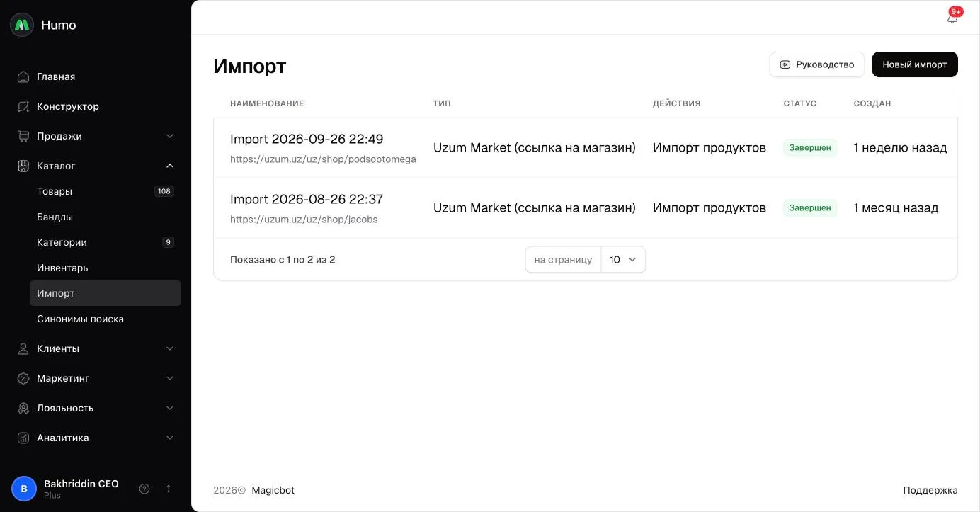Expand the Маркетинг section chevron
Screen dimensions: 980x512
[170, 378]
